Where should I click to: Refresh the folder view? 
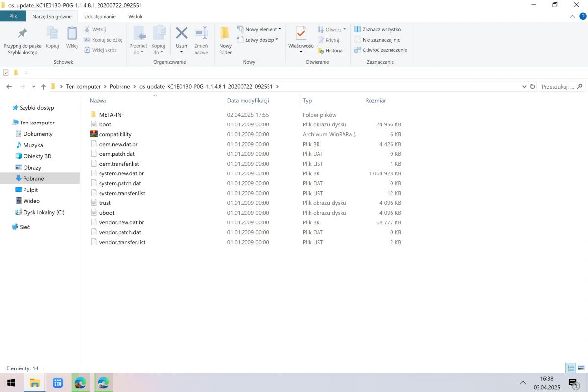coord(533,86)
